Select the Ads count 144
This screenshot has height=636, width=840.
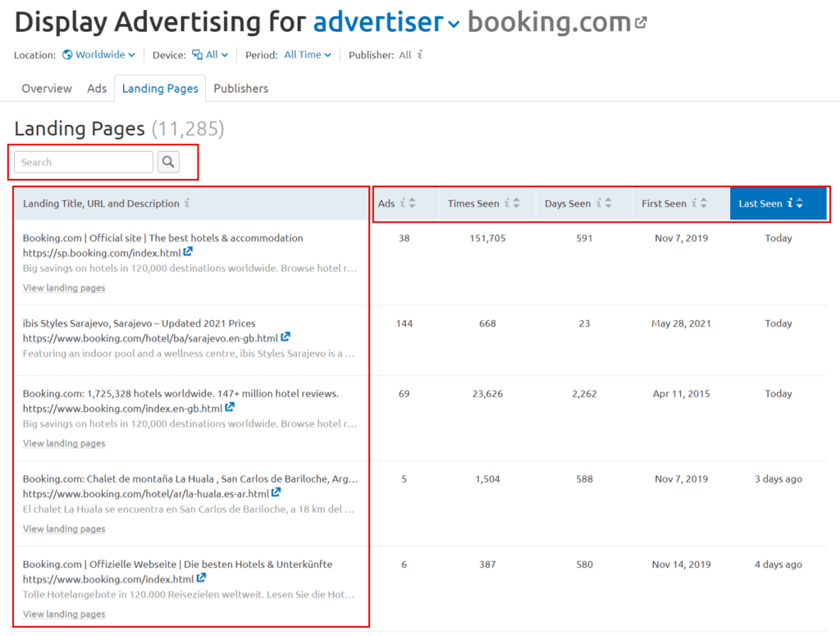tap(404, 323)
